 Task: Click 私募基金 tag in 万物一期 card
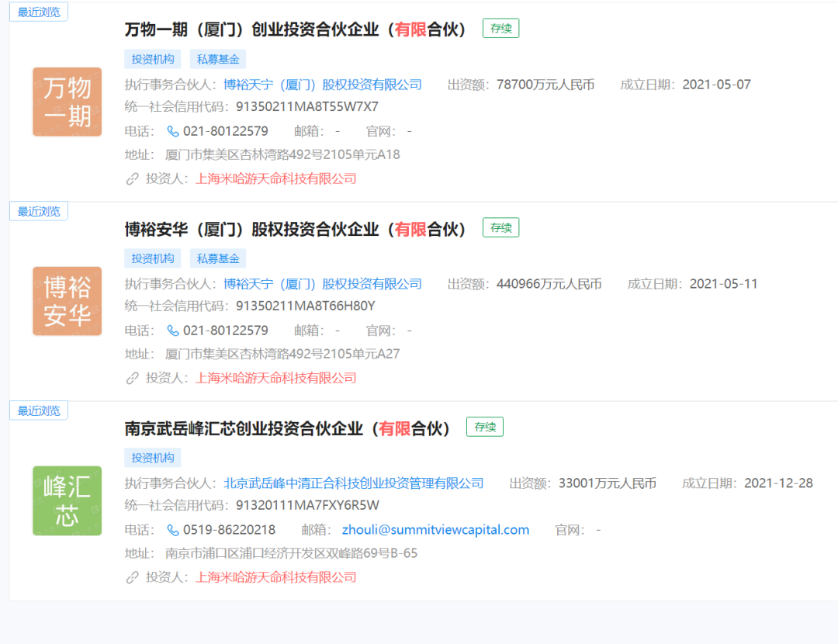[218, 59]
